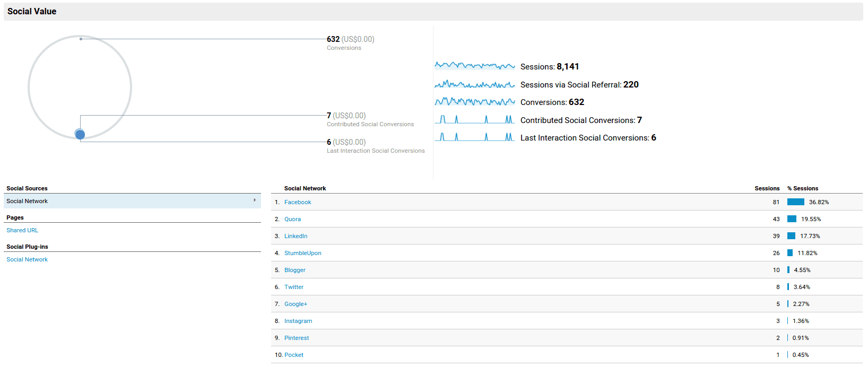The height and width of the screenshot is (367, 868).
Task: Open the Quora social network link
Action: (x=292, y=219)
